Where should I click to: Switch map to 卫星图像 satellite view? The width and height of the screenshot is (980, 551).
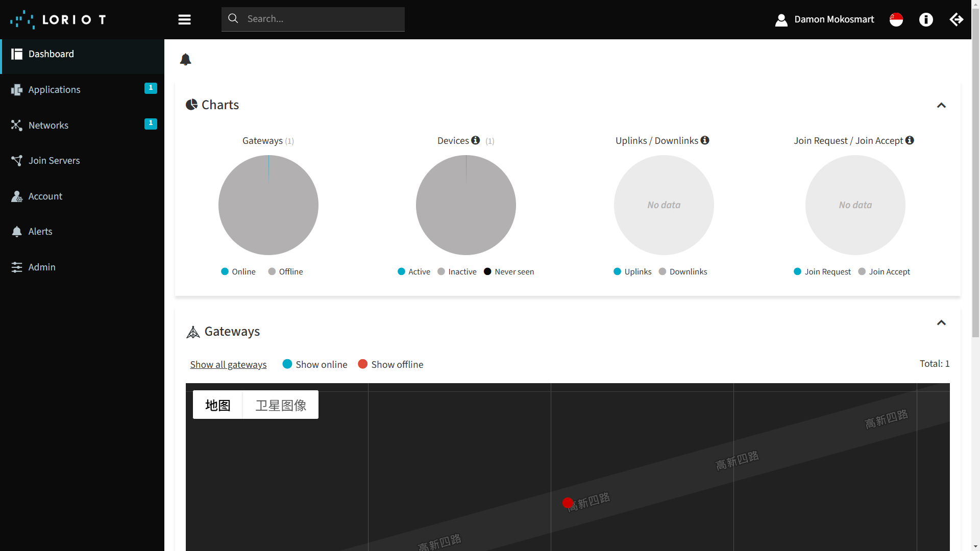pos(281,405)
